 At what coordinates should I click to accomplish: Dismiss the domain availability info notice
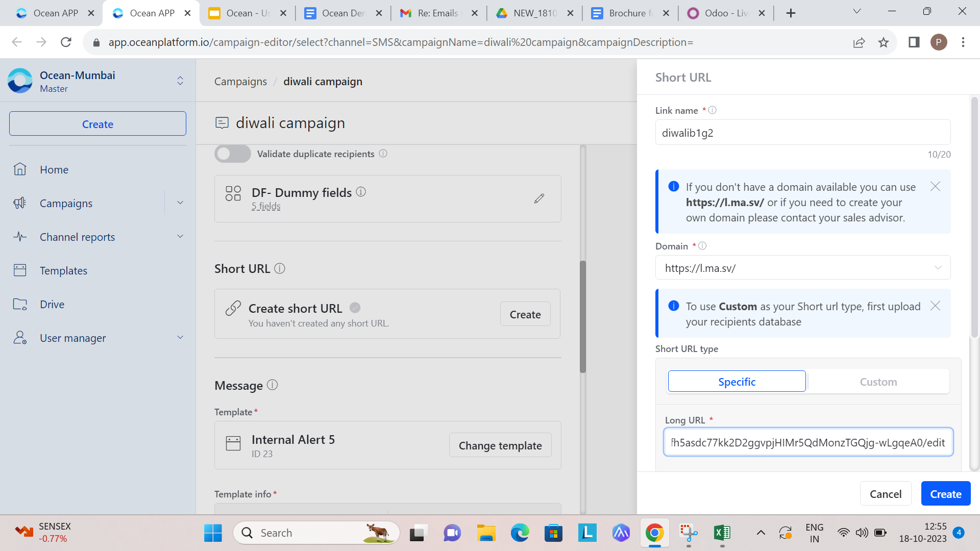(935, 187)
